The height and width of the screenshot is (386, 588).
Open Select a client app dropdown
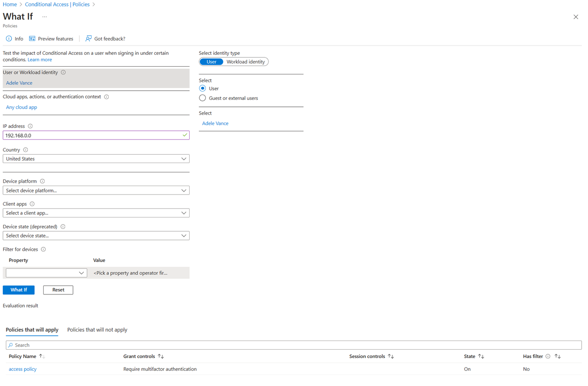(x=96, y=213)
